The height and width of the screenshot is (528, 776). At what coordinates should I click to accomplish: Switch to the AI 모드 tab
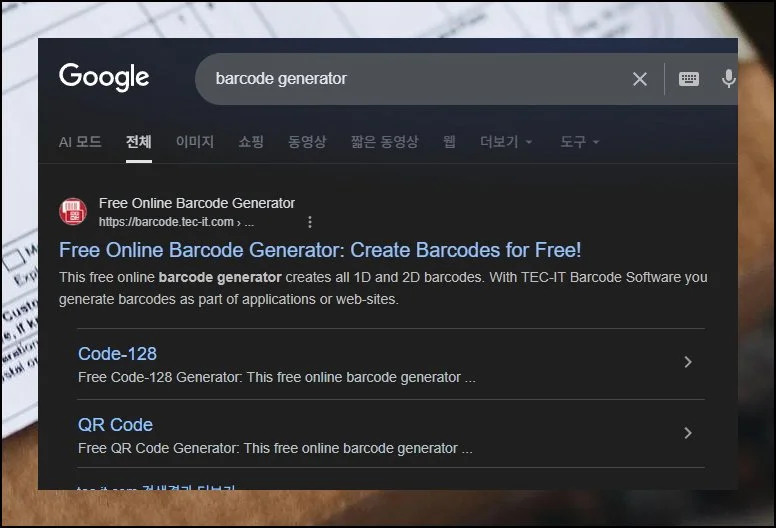(x=80, y=142)
